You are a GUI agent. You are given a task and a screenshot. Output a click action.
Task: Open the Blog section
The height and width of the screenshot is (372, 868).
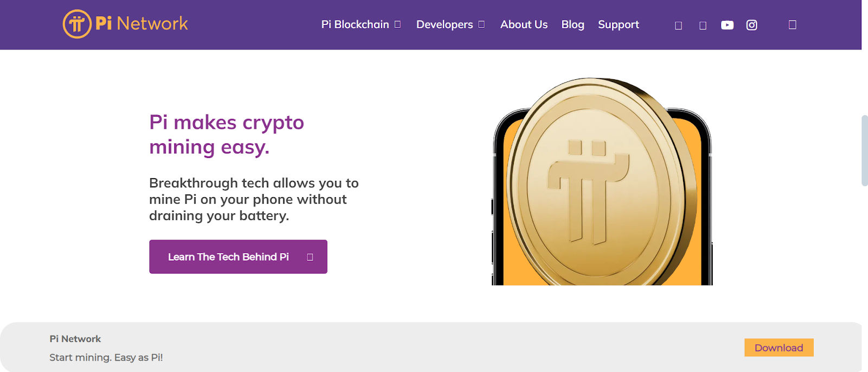click(573, 24)
